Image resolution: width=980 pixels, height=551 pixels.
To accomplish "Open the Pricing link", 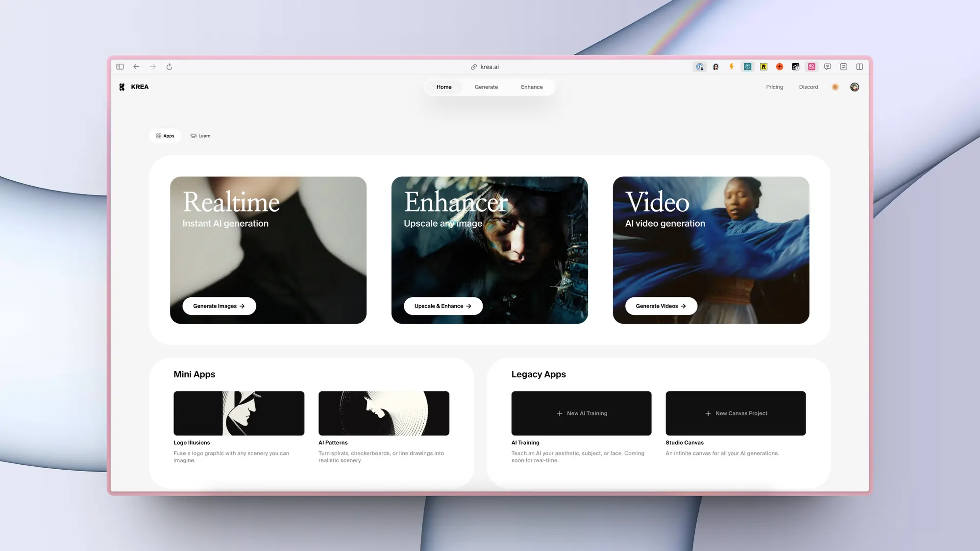I will (x=775, y=87).
